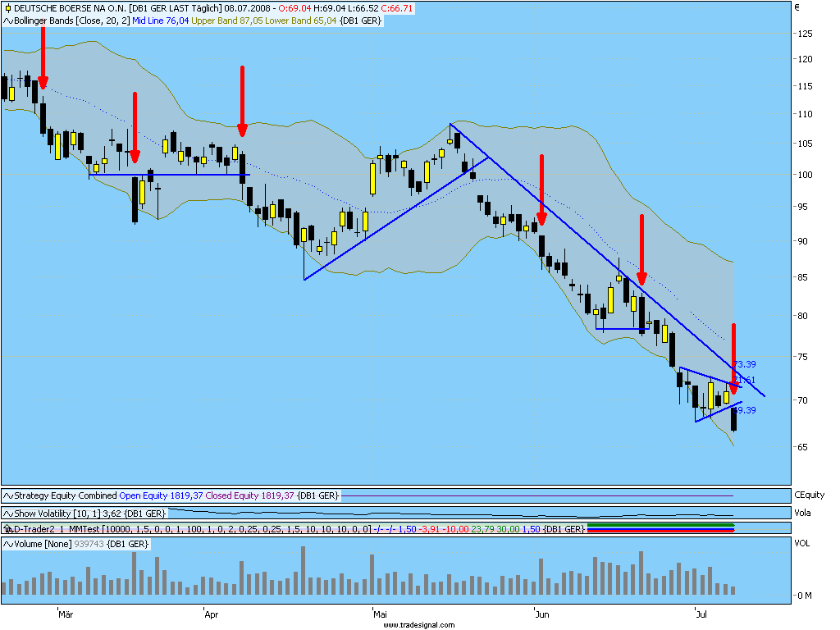This screenshot has height=630, width=840.
Task: Click the 0 M volume scale label
Action: [x=805, y=596]
